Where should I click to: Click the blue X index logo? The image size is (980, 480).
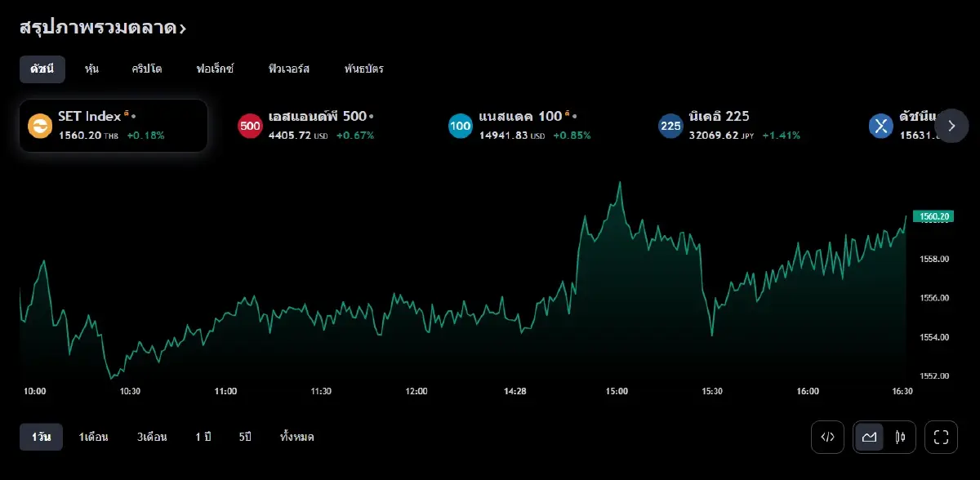pos(881,126)
